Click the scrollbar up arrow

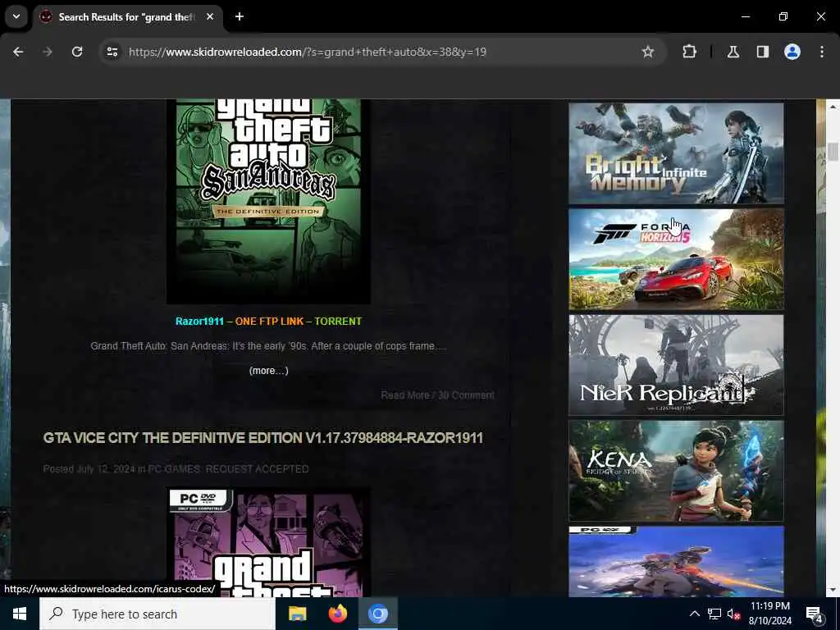tap(832, 107)
